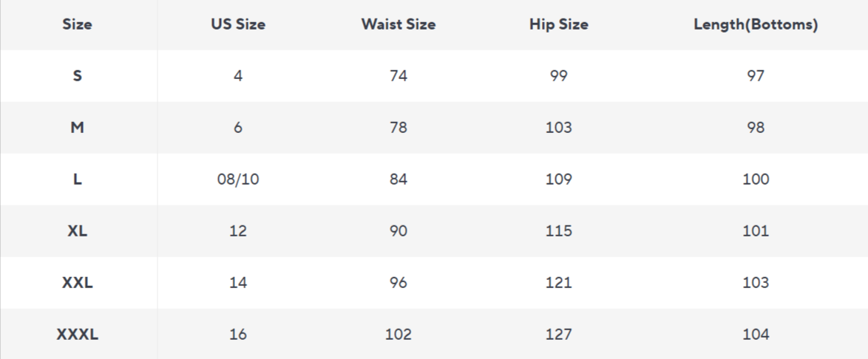Click the Hip Size column header

tap(558, 24)
